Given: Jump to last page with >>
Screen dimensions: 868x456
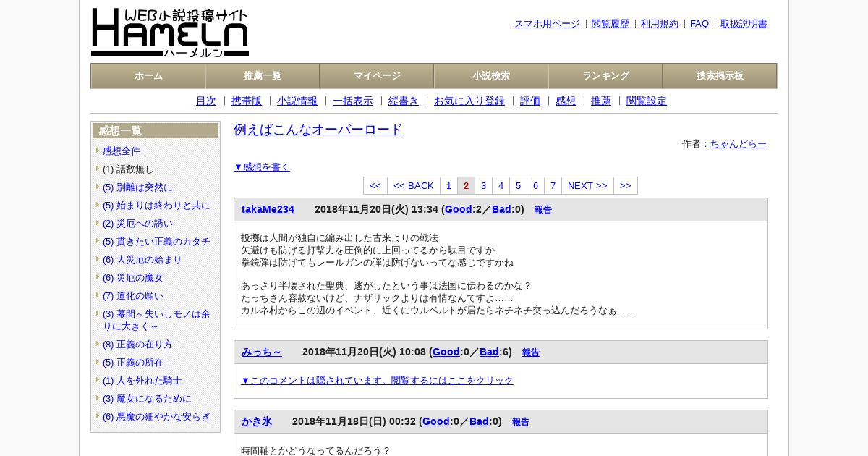Looking at the screenshot, I should 626,186.
